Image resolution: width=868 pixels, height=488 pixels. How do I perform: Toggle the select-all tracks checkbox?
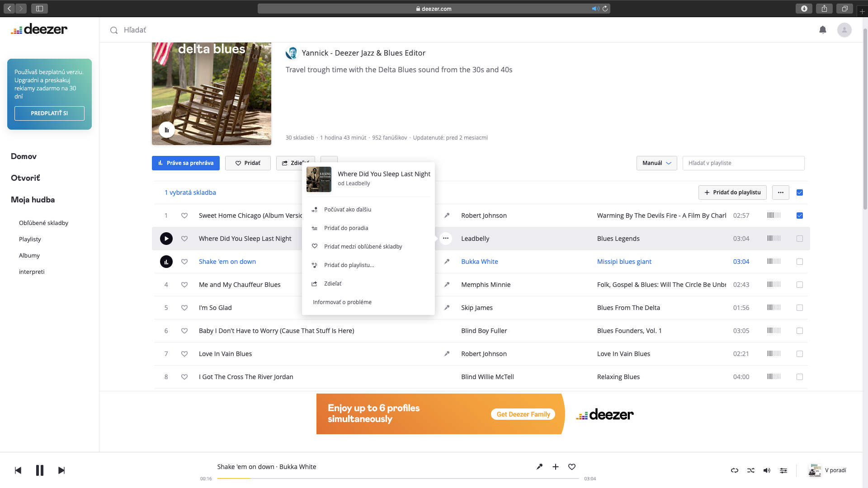[x=800, y=192]
